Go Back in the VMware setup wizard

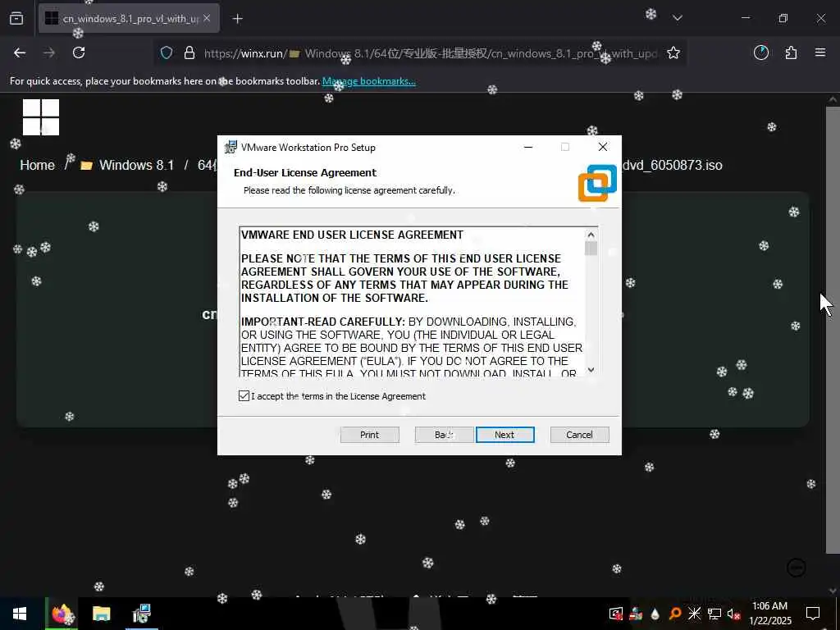pyautogui.click(x=444, y=435)
